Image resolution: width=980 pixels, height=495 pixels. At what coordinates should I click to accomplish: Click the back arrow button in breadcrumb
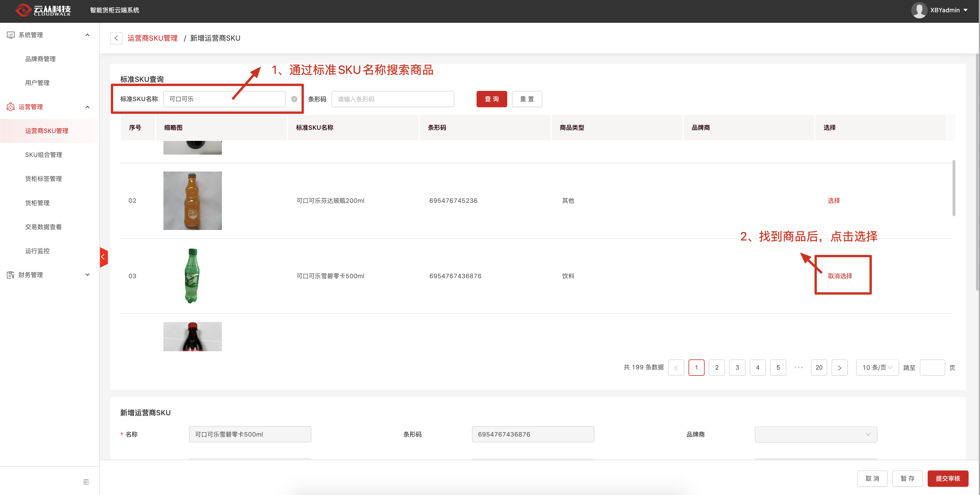pos(116,38)
